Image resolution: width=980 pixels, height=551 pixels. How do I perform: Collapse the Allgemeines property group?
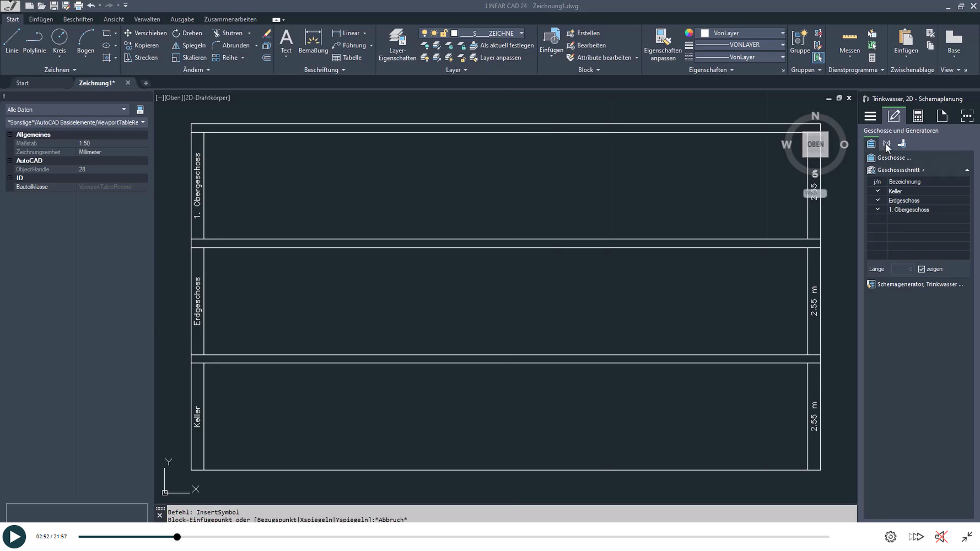tap(10, 134)
